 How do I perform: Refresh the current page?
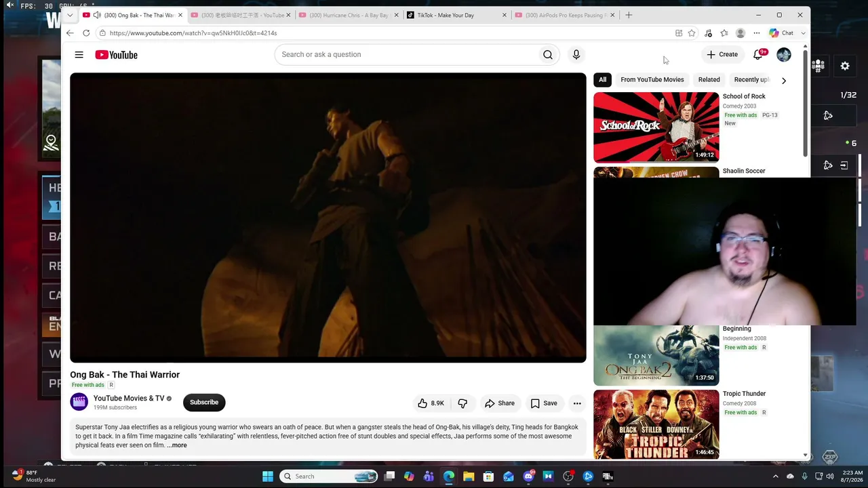pyautogui.click(x=86, y=33)
